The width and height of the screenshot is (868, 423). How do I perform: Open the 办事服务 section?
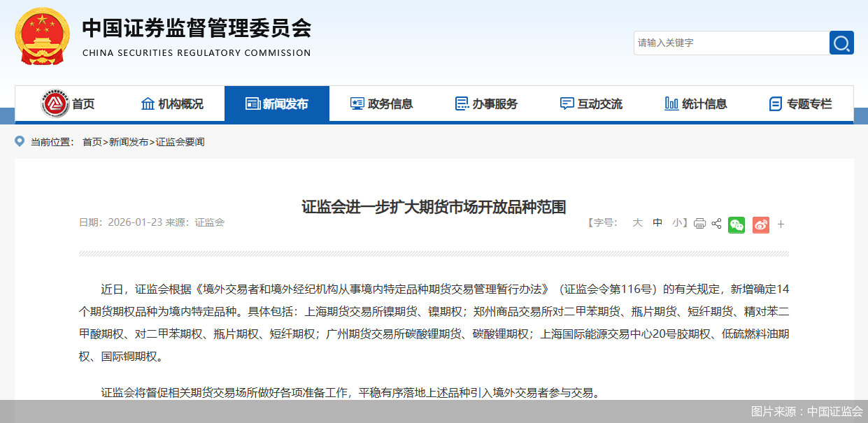(488, 103)
